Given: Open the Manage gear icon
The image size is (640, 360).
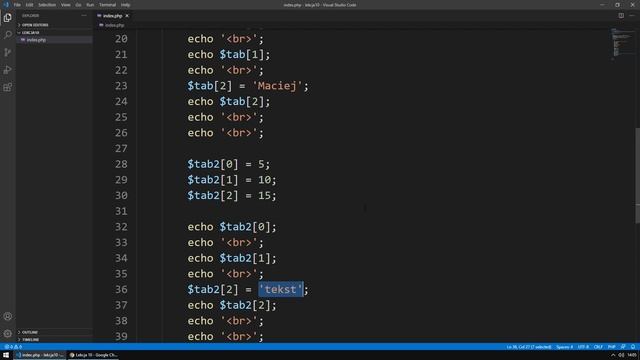Looking at the screenshot, I should [7, 333].
